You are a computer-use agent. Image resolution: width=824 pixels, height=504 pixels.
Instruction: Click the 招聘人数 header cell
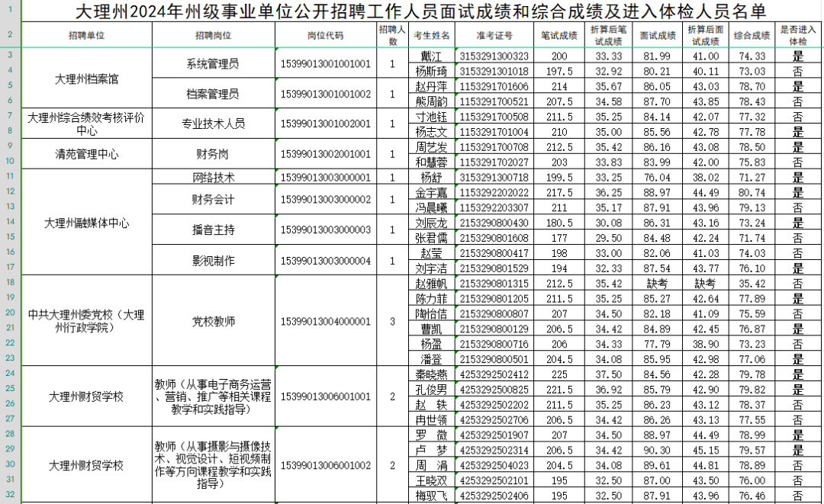(x=392, y=35)
